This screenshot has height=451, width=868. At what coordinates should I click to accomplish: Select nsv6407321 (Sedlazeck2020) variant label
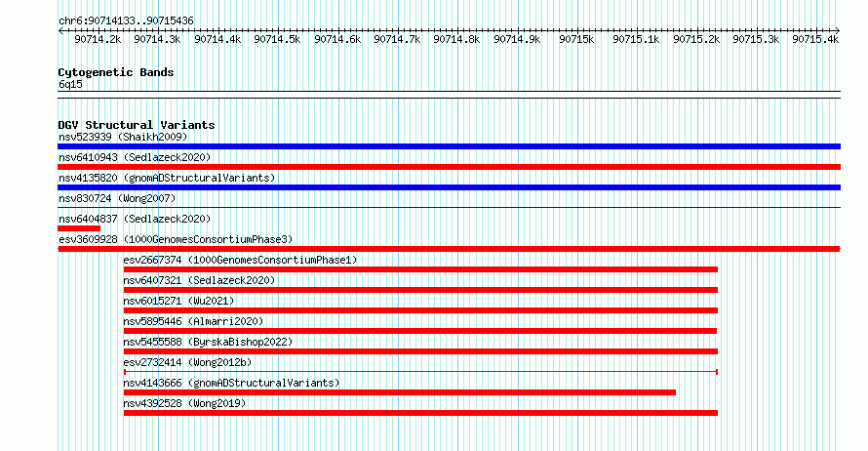click(x=199, y=280)
